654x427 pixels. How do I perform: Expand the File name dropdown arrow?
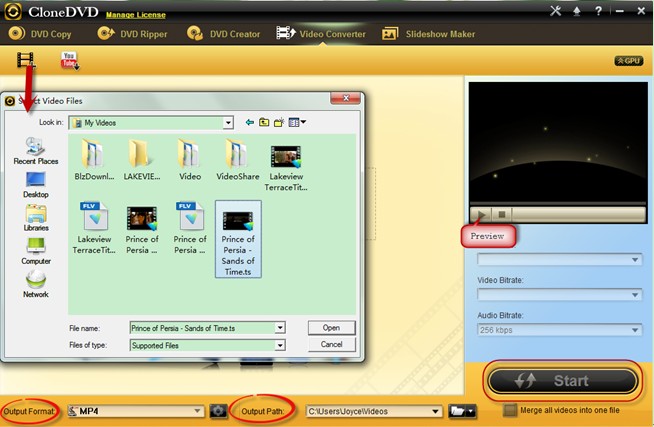pos(280,328)
